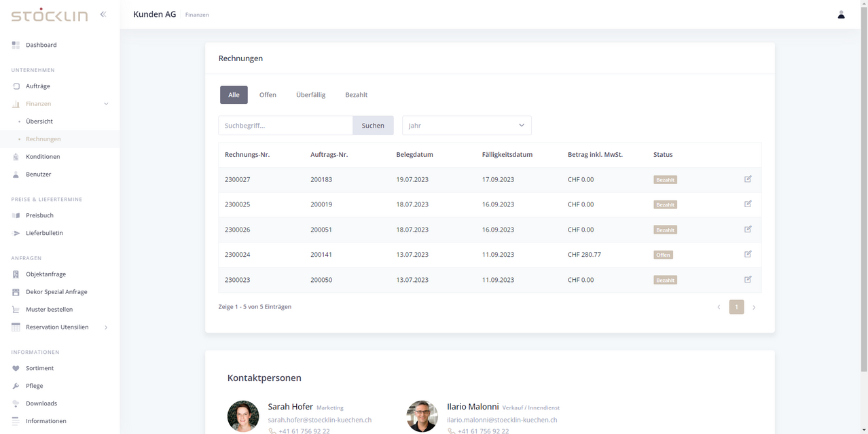This screenshot has height=434, width=868.
Task: Open edit icon for invoice 2300023
Action: point(748,279)
